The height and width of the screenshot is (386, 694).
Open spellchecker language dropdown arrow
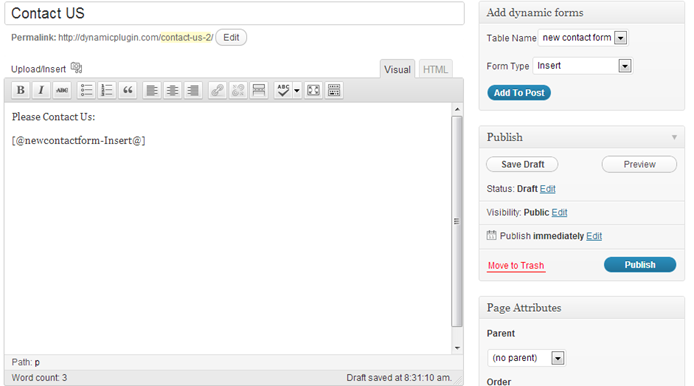tap(297, 90)
